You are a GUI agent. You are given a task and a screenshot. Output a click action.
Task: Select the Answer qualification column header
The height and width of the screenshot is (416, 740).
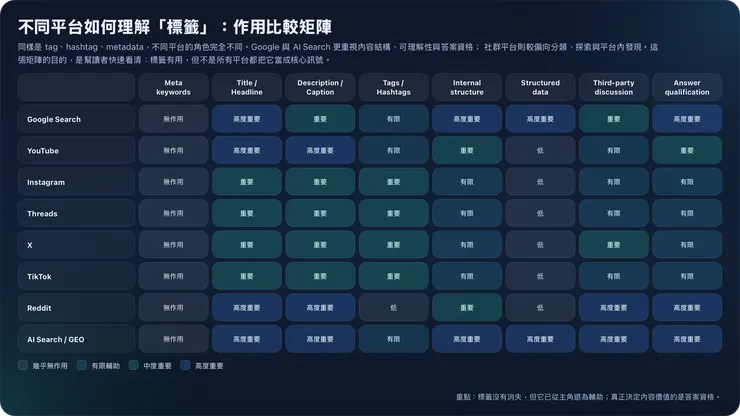[687, 87]
